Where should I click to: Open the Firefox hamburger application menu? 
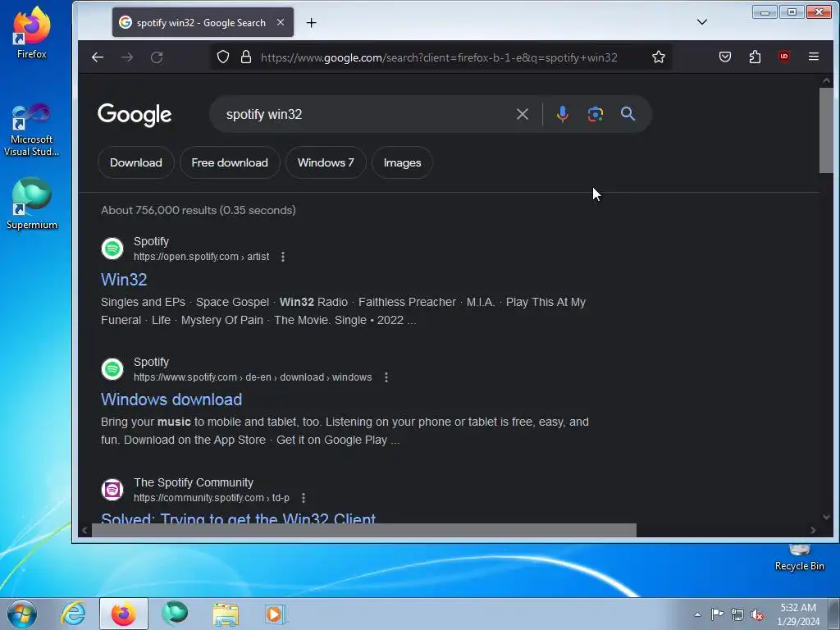pos(813,57)
